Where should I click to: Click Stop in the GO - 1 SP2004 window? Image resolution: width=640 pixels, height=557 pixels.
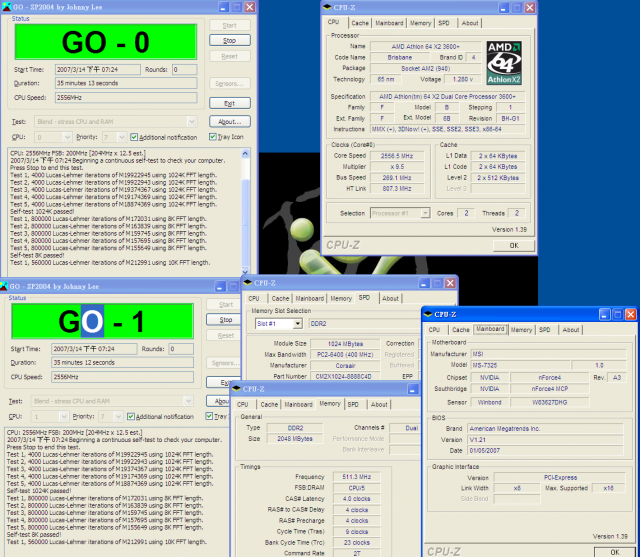[x=225, y=320]
